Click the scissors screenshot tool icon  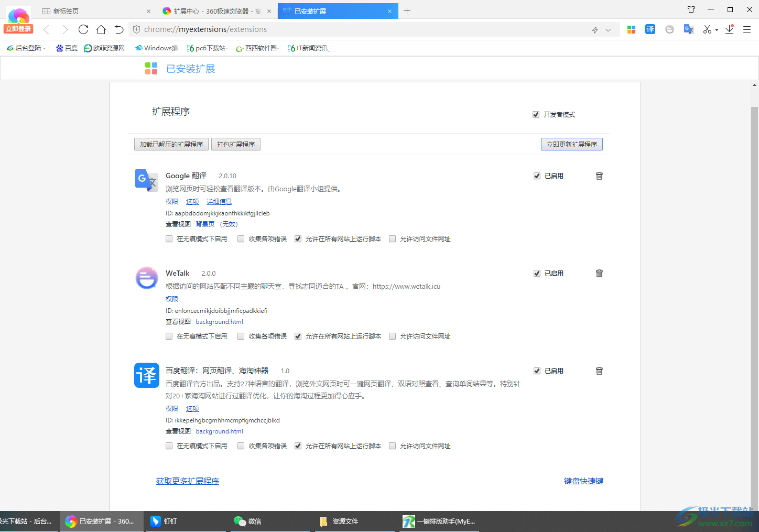point(707,29)
